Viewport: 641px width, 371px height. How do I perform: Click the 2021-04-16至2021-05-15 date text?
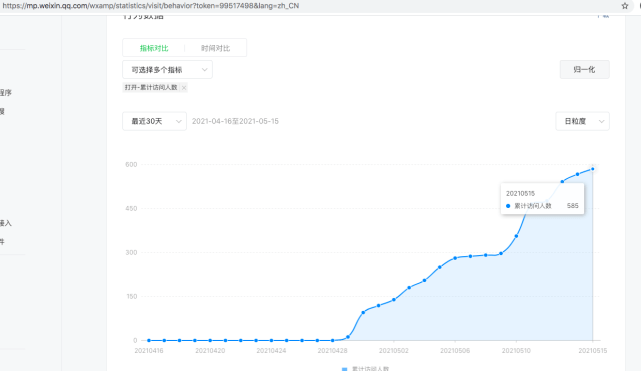tap(235, 121)
